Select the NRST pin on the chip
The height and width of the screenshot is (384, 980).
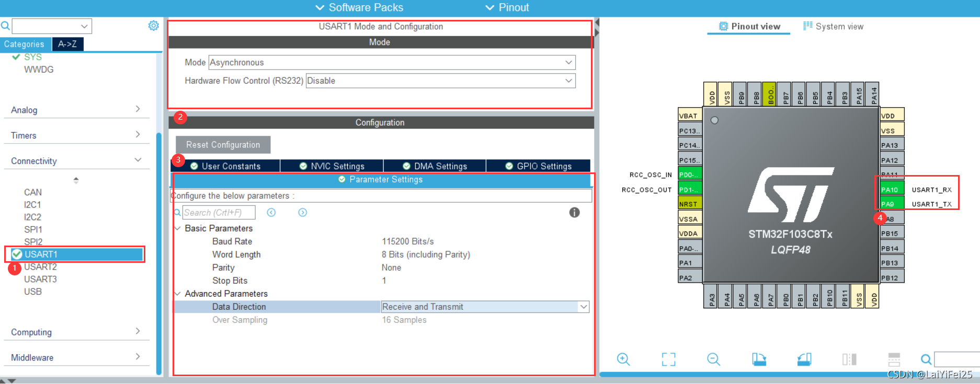690,204
